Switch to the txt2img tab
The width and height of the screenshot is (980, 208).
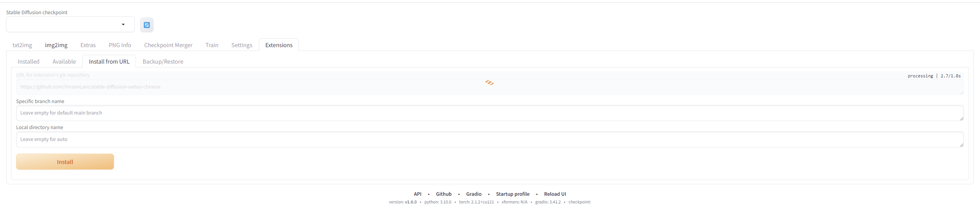tap(22, 45)
